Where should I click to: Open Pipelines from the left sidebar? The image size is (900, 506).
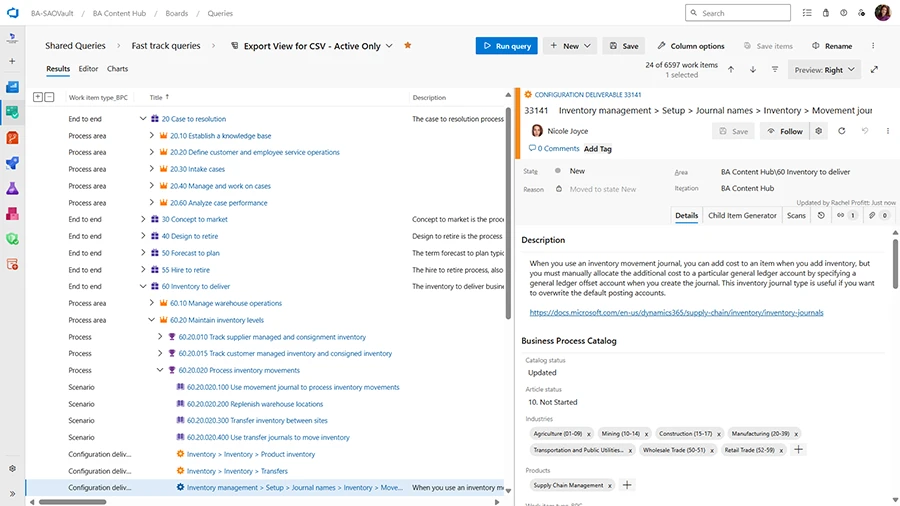click(12, 163)
